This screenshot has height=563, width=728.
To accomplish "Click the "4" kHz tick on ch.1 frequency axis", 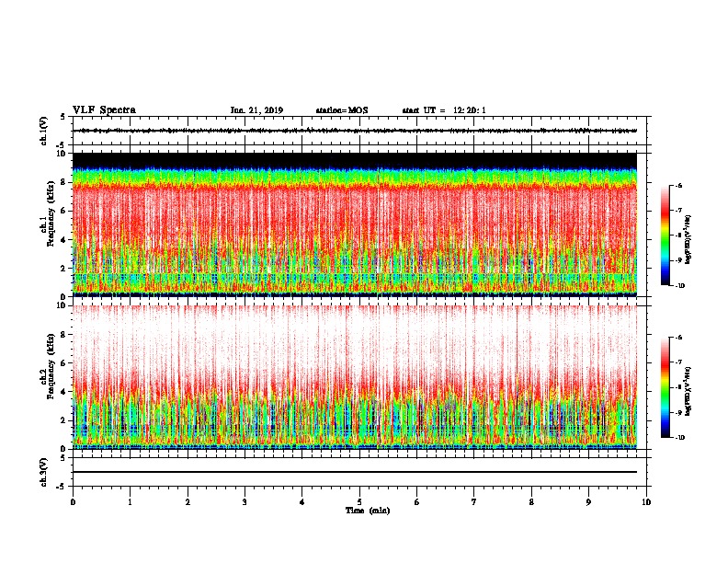I will [63, 240].
